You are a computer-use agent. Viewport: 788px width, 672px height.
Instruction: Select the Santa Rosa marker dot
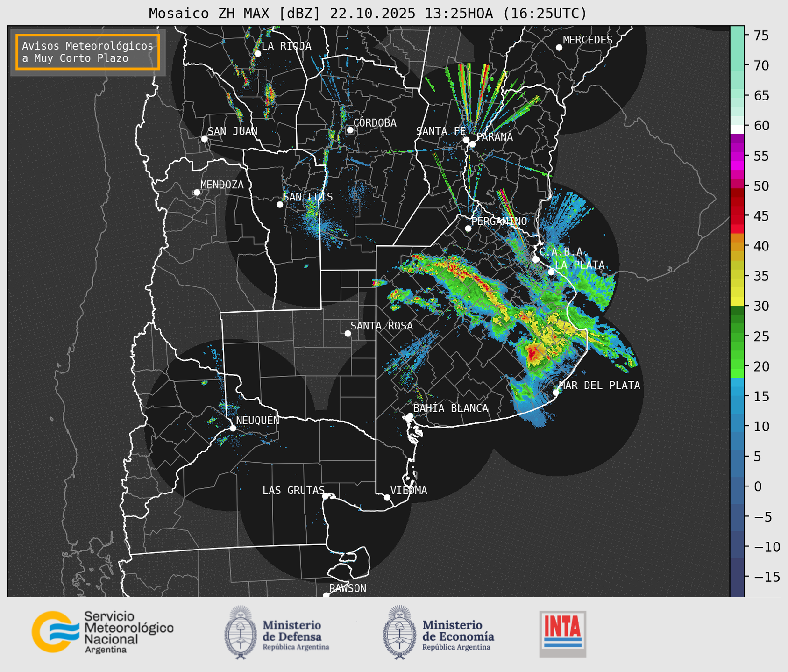pyautogui.click(x=348, y=333)
